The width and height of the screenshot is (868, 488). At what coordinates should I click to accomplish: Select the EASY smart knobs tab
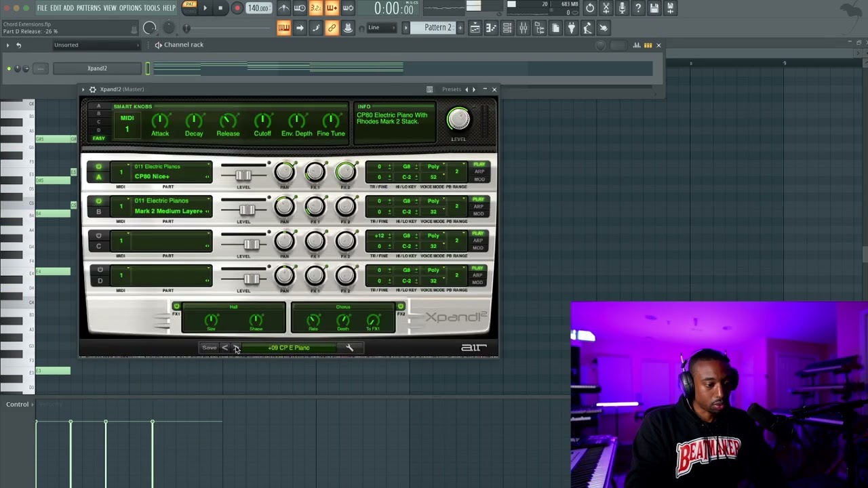99,138
